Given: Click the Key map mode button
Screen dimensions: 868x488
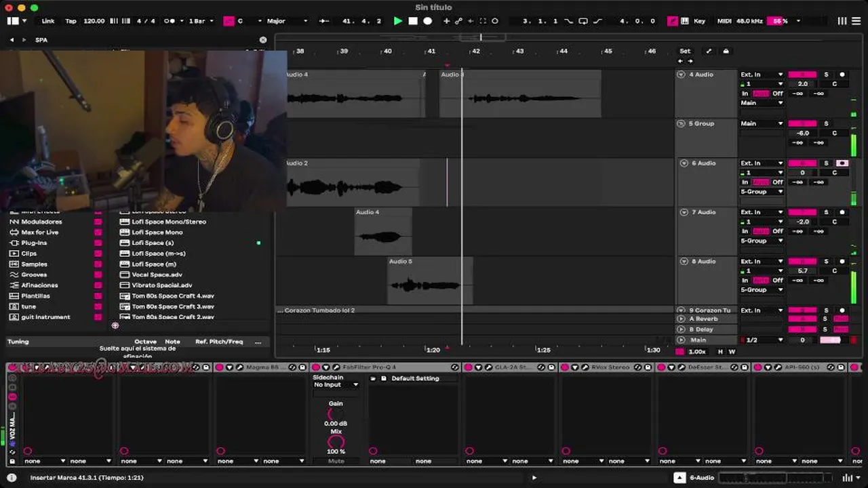Looking at the screenshot, I should (699, 21).
